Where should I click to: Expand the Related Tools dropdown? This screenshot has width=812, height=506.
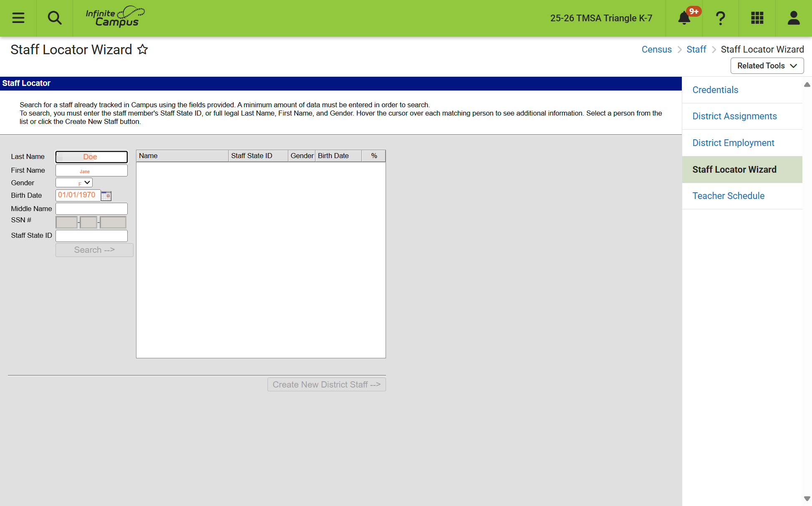(767, 65)
